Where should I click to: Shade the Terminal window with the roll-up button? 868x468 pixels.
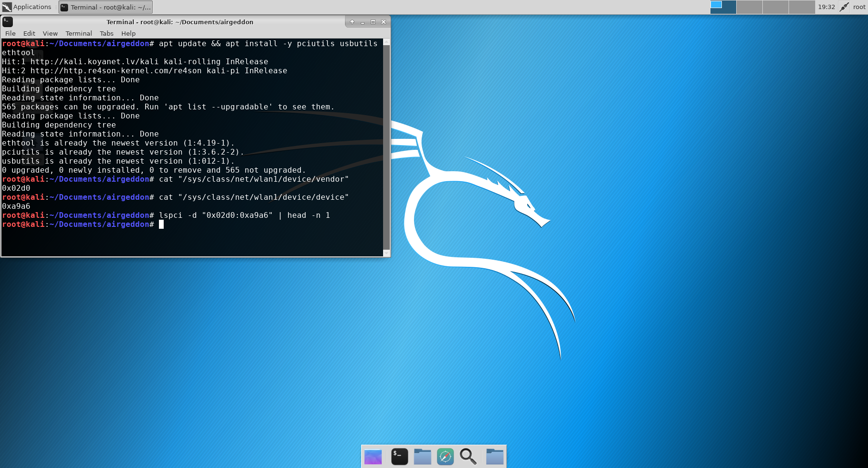click(x=352, y=22)
